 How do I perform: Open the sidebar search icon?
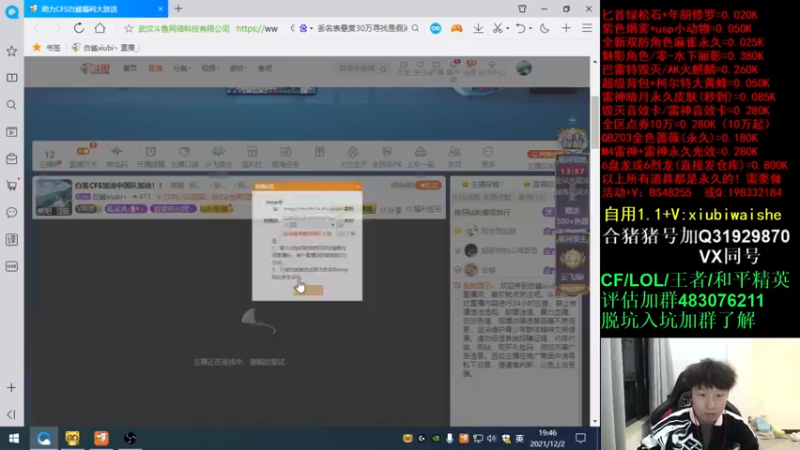coord(12,105)
